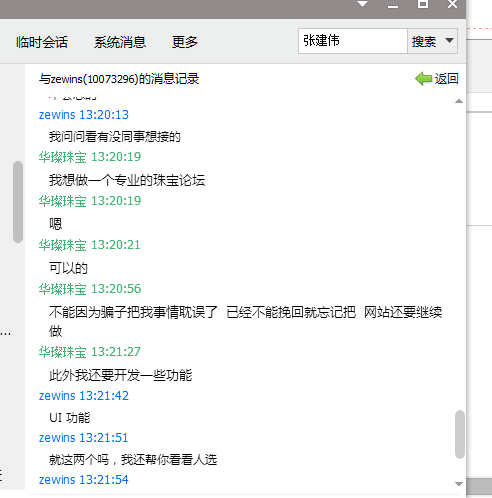The image size is (492, 498).
Task: Click sender line zewins 13:20:13
Action: point(84,115)
